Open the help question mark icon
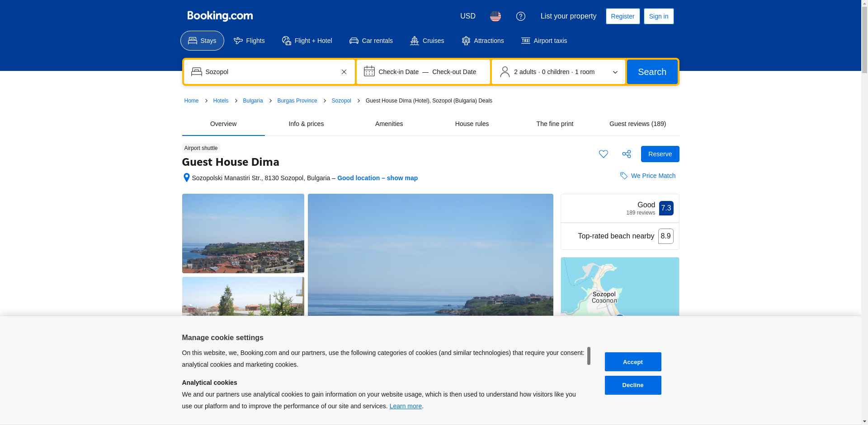 click(x=520, y=16)
